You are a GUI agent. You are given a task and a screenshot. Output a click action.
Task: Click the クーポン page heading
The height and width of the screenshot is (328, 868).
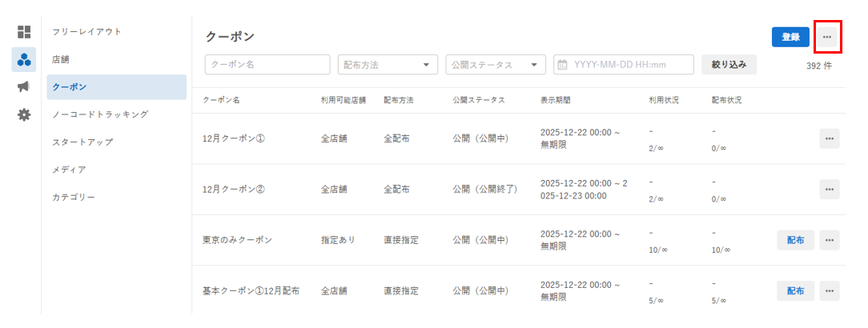tap(230, 37)
